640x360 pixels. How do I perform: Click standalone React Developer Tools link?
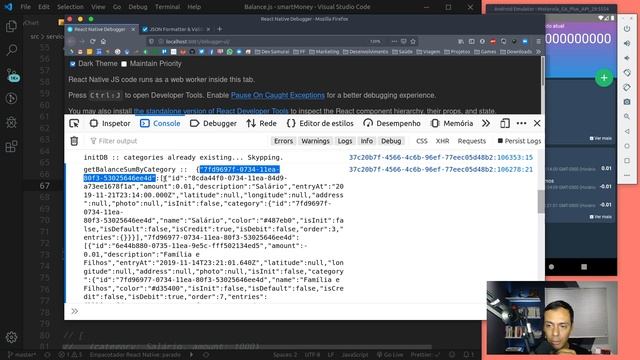click(211, 111)
